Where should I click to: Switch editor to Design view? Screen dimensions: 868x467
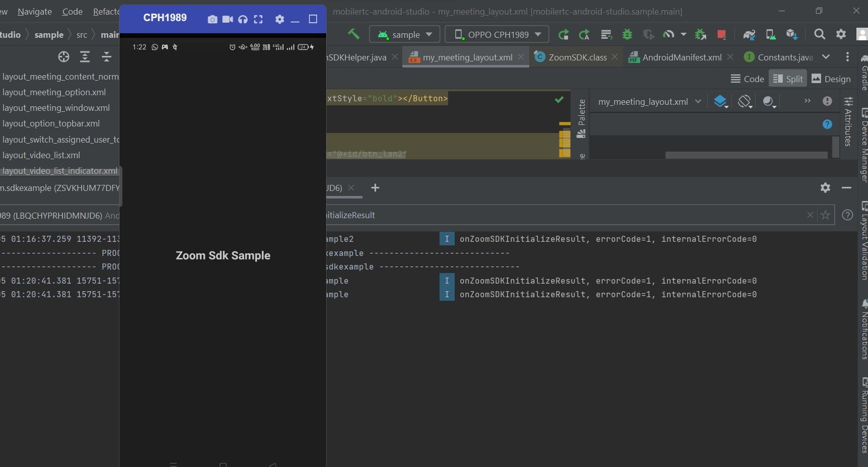(831, 79)
